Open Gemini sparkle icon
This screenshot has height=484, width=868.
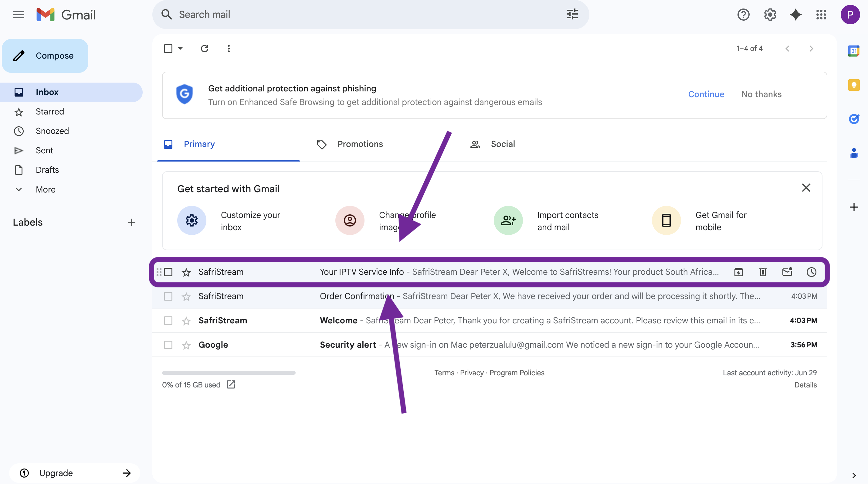pyautogui.click(x=795, y=15)
